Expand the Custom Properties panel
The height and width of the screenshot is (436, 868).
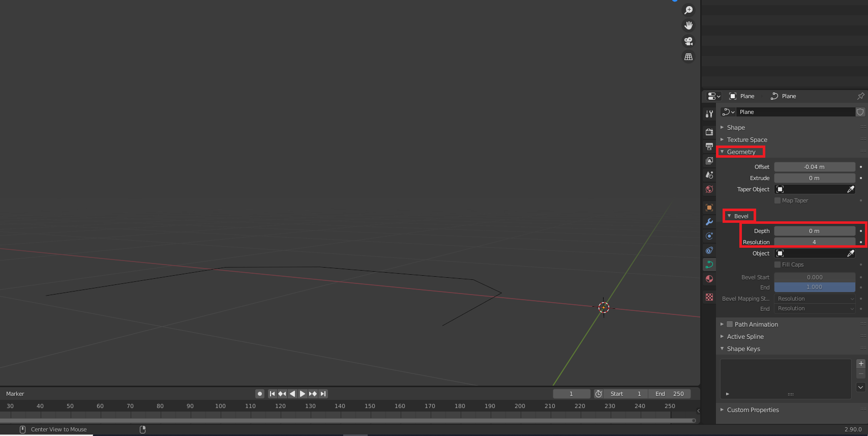[722, 410]
